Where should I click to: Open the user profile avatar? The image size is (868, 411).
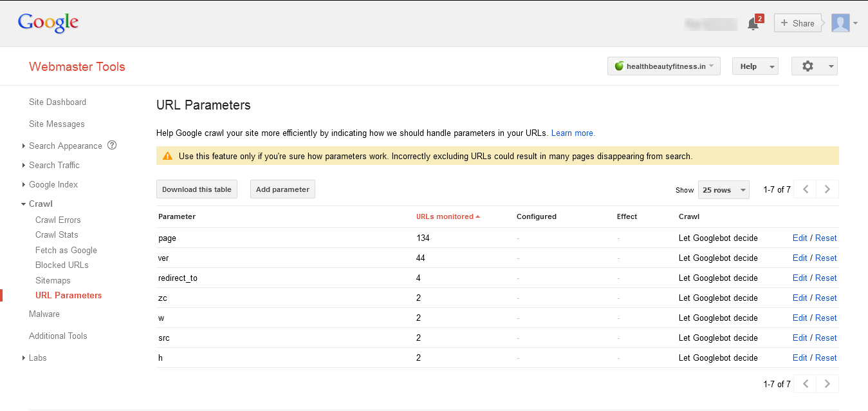point(840,23)
